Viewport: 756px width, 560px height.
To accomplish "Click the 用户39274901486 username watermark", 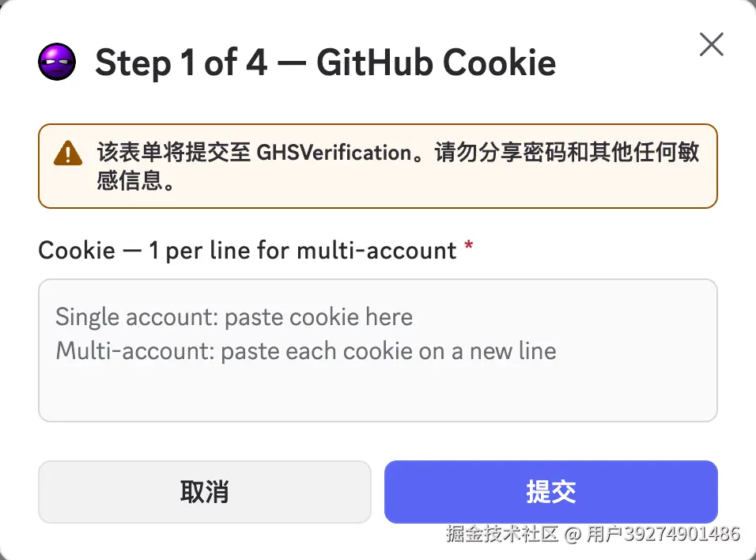I will click(x=663, y=534).
